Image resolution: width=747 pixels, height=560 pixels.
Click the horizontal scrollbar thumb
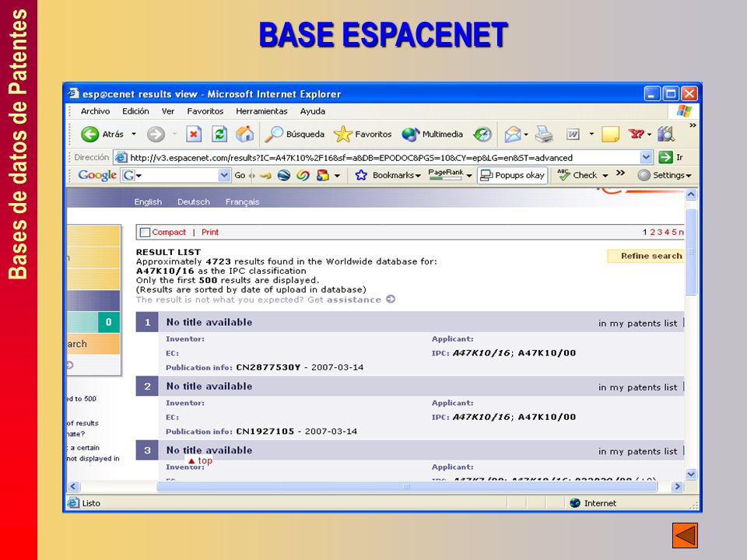[406, 486]
